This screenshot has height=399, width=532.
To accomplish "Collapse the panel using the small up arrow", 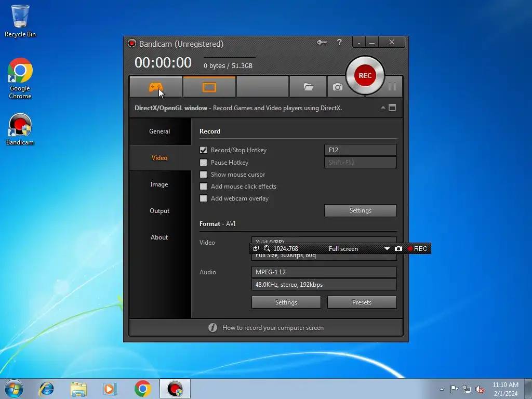I will 383,108.
